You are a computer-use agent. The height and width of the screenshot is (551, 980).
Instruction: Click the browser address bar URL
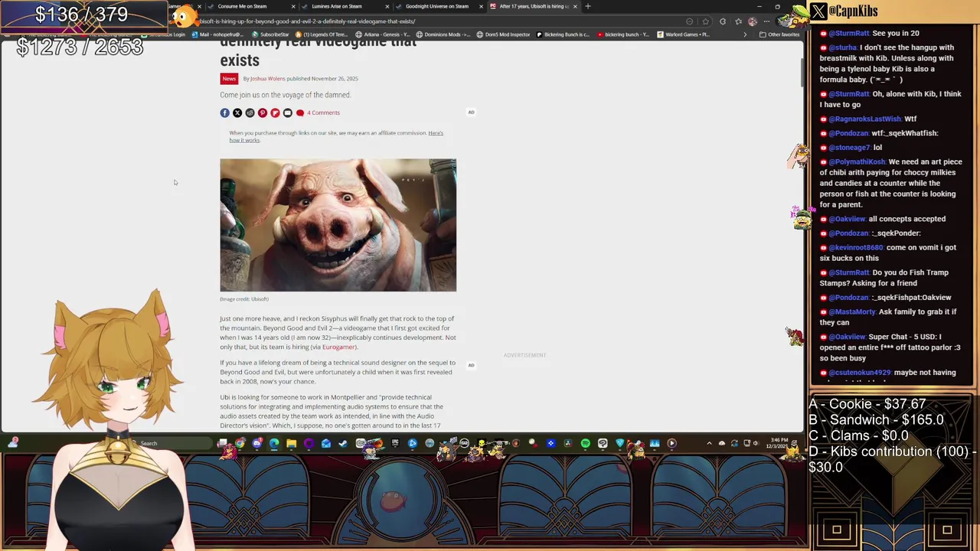(x=306, y=21)
